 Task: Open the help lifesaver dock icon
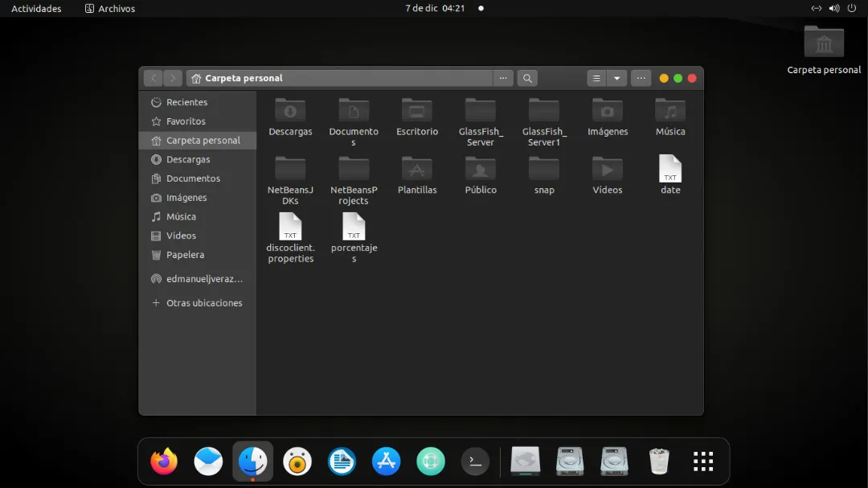point(431,461)
